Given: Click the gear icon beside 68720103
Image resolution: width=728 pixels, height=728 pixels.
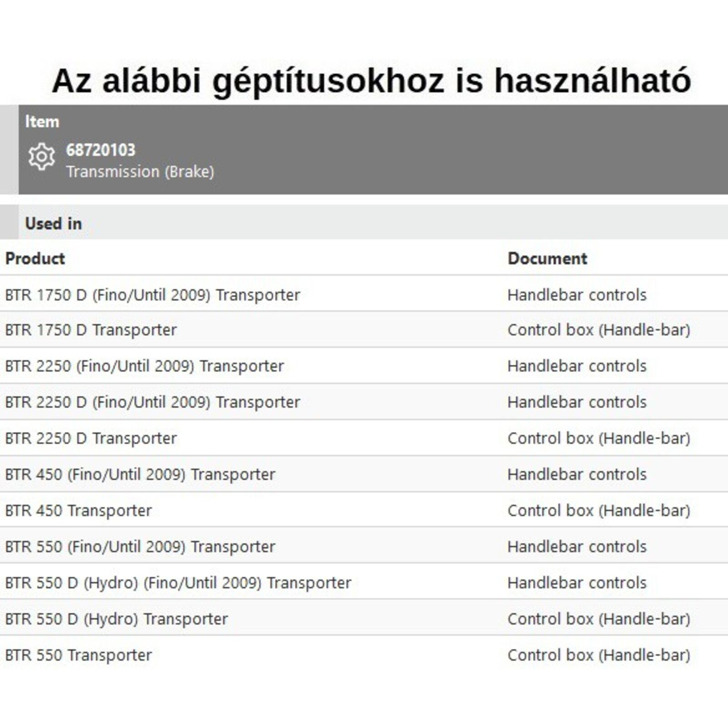Looking at the screenshot, I should (41, 157).
